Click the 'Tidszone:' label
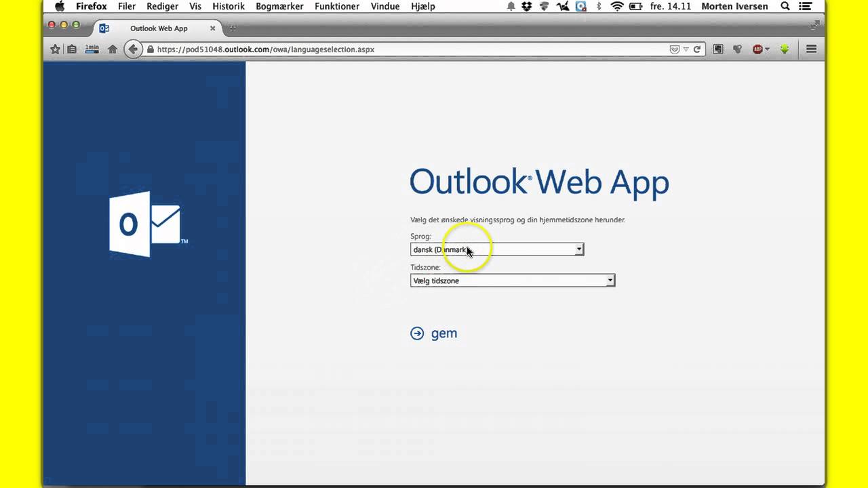Screen dimensions: 868x488 [425, 268]
